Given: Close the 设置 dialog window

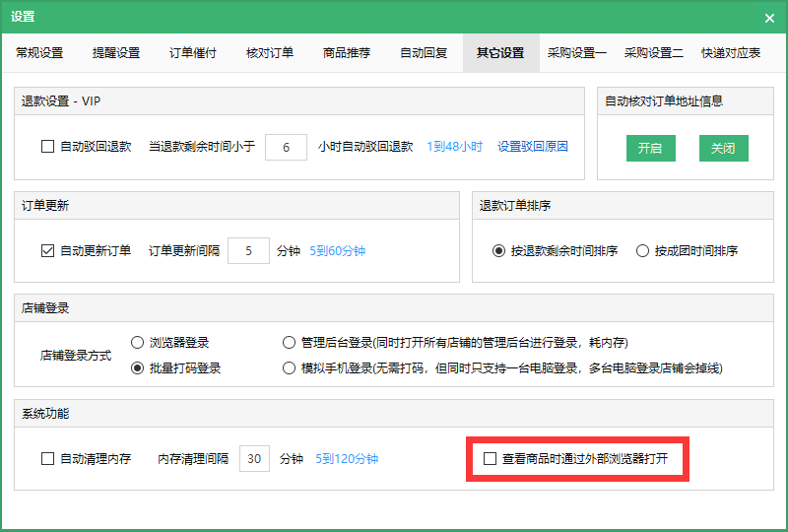Looking at the screenshot, I should point(769,18).
